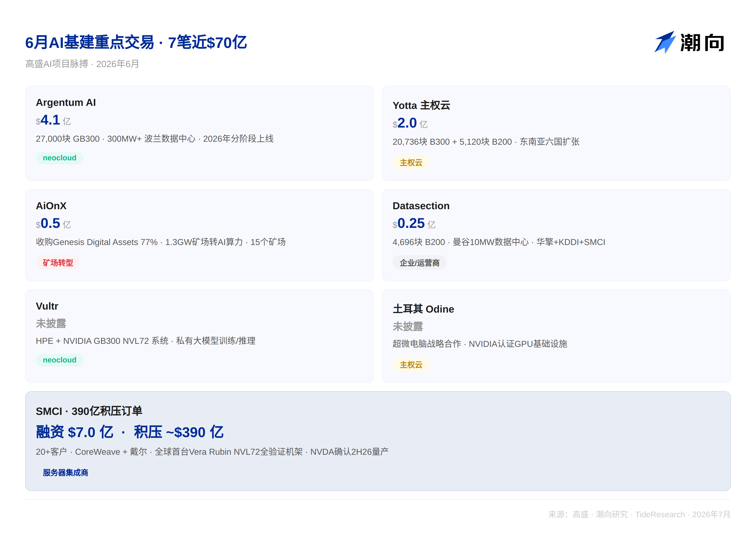This screenshot has width=756, height=550.
Task: Click the 矿场转型 tag on the AiOnX card
Action: [58, 263]
